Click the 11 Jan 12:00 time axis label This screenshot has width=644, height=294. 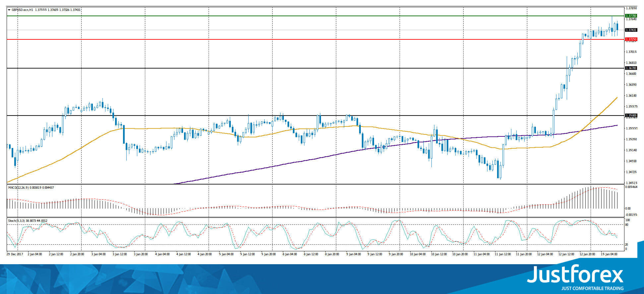503,254
